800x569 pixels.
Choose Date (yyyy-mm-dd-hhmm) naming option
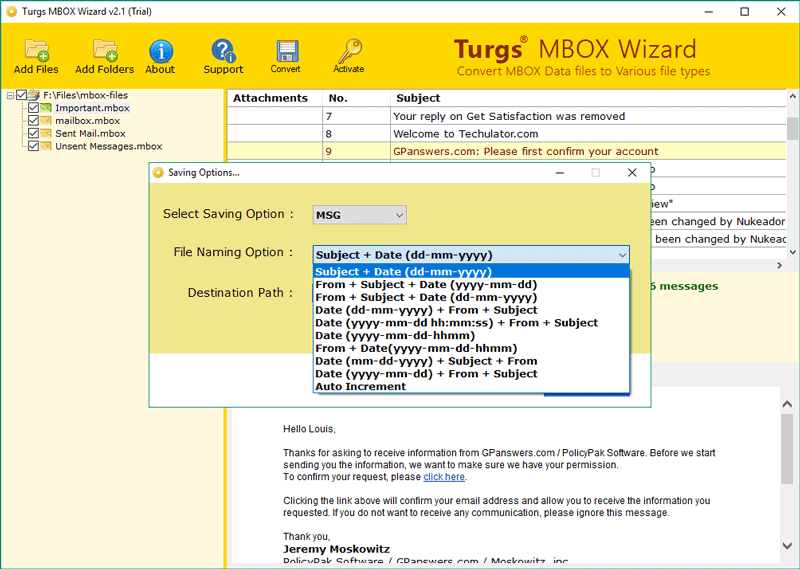click(471, 335)
